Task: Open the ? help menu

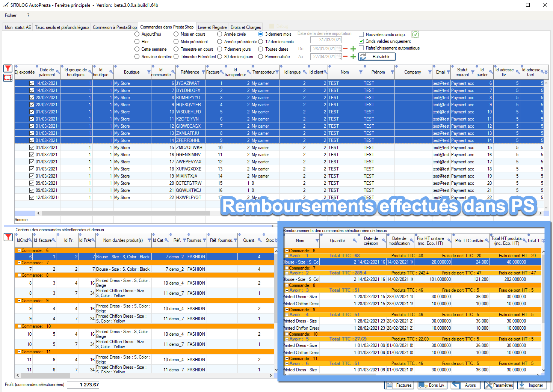Action: point(28,15)
